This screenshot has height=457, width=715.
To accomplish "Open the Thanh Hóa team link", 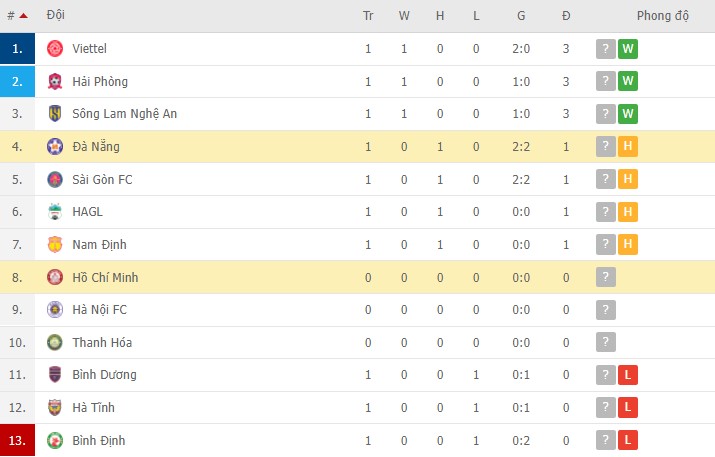I will (x=103, y=342).
